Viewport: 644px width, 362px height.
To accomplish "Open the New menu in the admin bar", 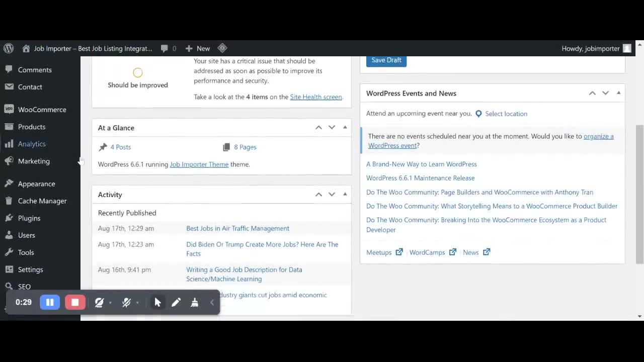I will click(x=197, y=48).
